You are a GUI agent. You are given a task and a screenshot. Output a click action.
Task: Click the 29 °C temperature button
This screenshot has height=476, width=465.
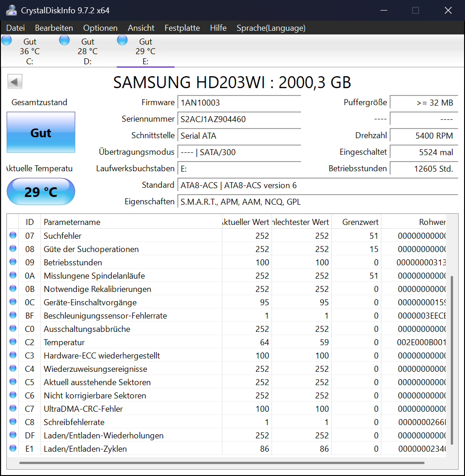pyautogui.click(x=41, y=191)
